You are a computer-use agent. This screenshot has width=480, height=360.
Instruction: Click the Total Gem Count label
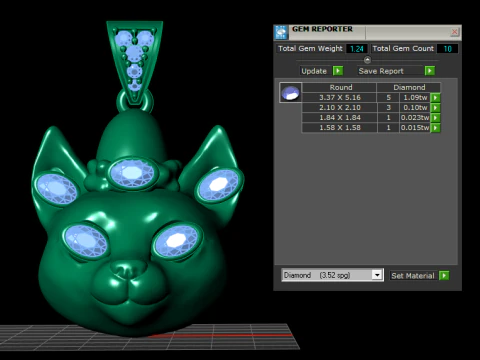(x=403, y=49)
